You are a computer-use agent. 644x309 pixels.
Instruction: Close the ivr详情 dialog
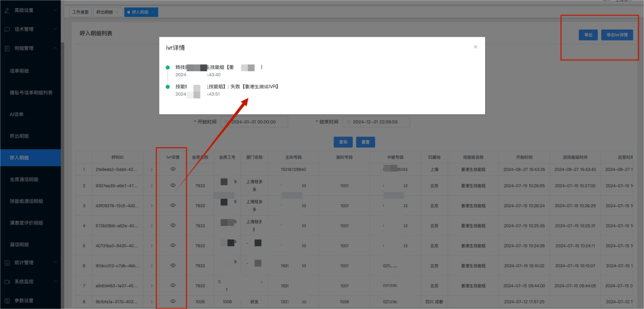[475, 47]
